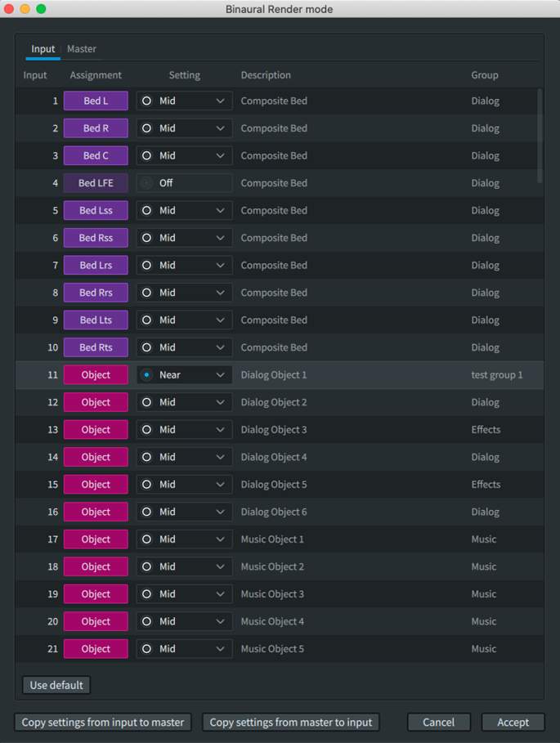Click the Off mode indicator on input 4
The image size is (560, 743).
pos(146,183)
